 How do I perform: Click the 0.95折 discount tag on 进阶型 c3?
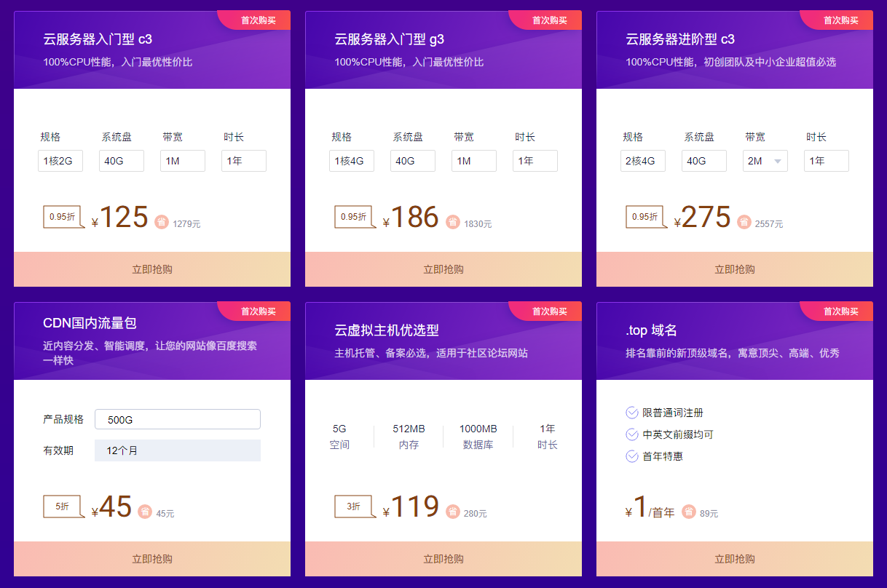click(x=644, y=216)
